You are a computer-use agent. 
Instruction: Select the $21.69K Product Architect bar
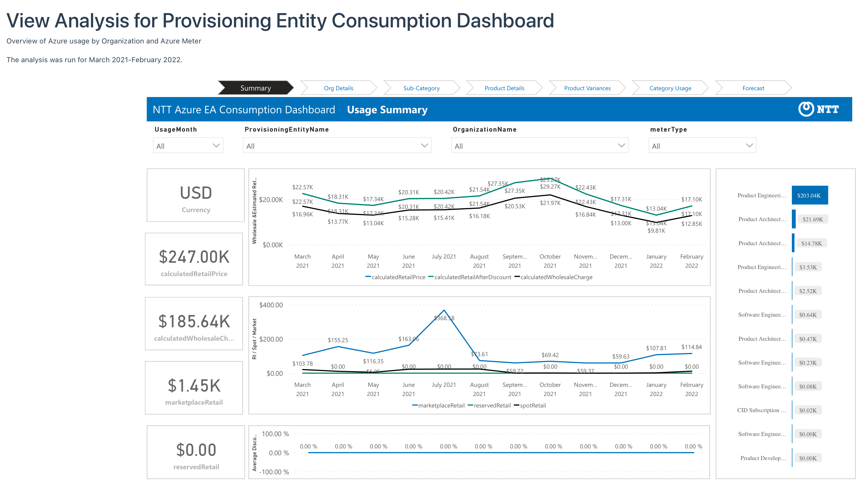[794, 219]
